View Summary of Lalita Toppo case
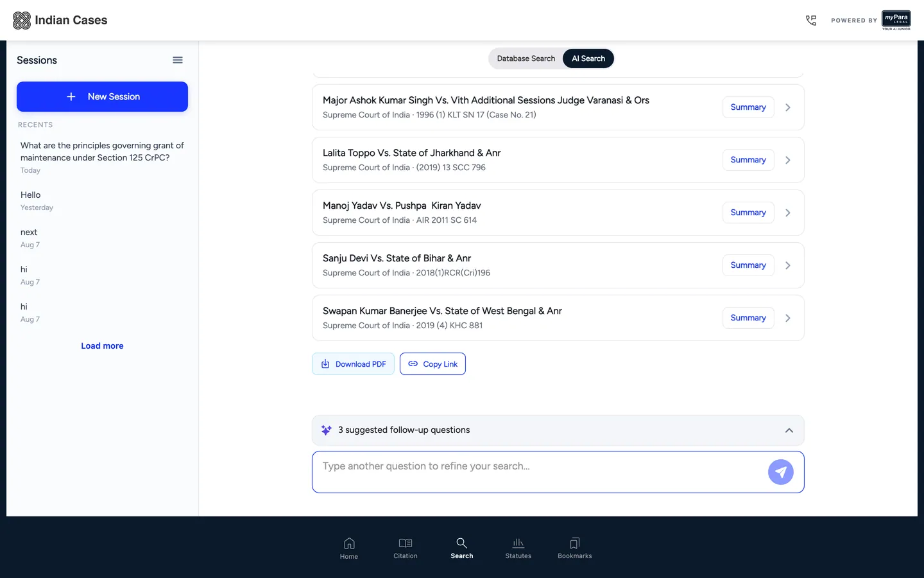 [x=748, y=160]
